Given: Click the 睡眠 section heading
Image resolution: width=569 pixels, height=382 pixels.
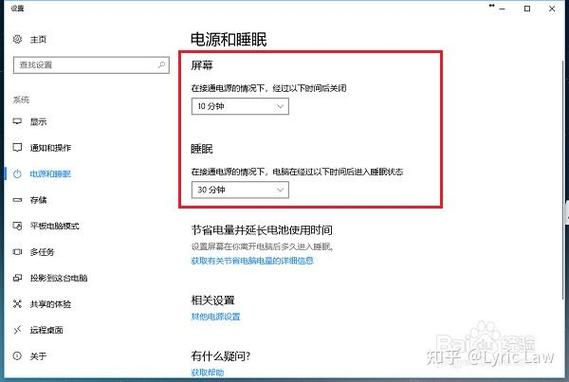Looking at the screenshot, I should 202,149.
